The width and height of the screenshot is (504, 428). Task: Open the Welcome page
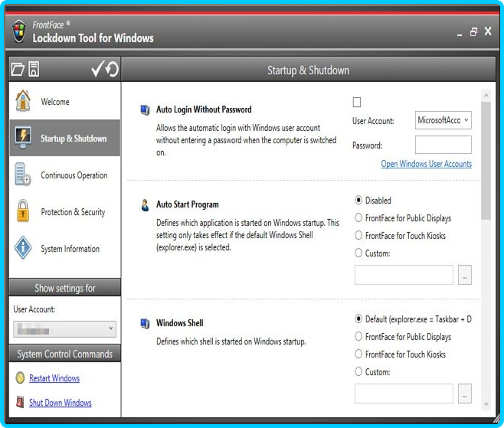65,101
